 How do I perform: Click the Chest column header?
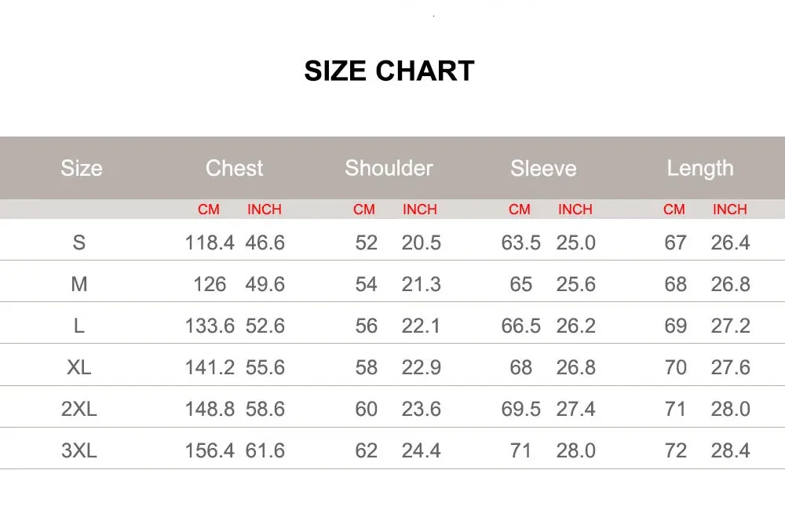tap(234, 168)
